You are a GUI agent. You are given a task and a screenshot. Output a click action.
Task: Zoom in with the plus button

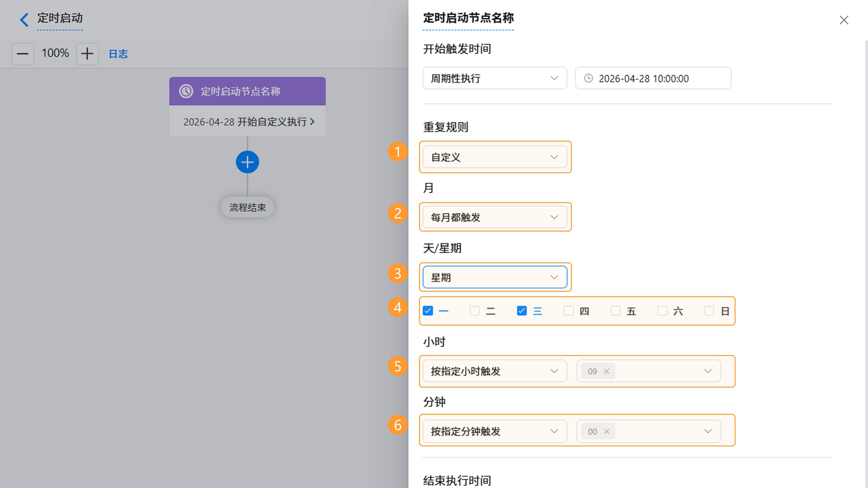87,54
